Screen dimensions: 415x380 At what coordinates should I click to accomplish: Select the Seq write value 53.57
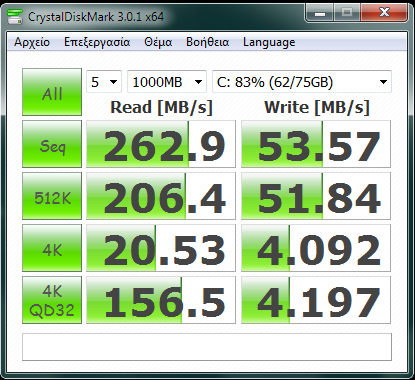[x=316, y=144]
